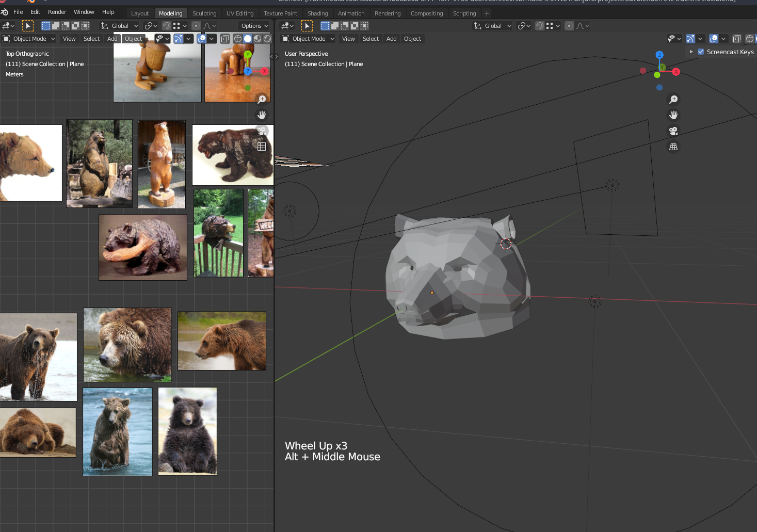Toggle proportional editing in right viewport header

click(x=569, y=26)
